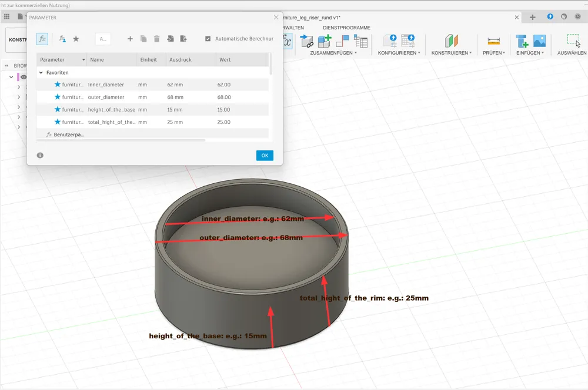Click the trash delete parameter icon
This screenshot has width=588, height=390.
[157, 39]
